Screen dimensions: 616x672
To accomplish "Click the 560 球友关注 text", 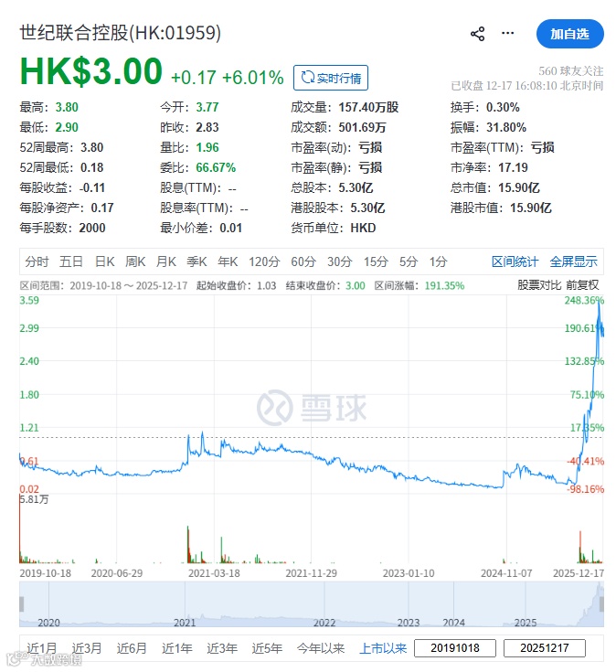I will (571, 70).
